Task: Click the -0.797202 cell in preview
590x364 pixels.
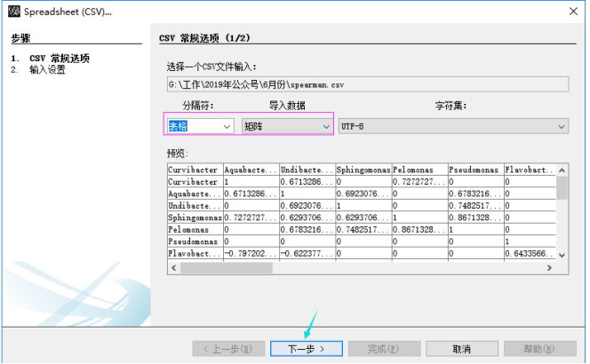Action: [251, 253]
